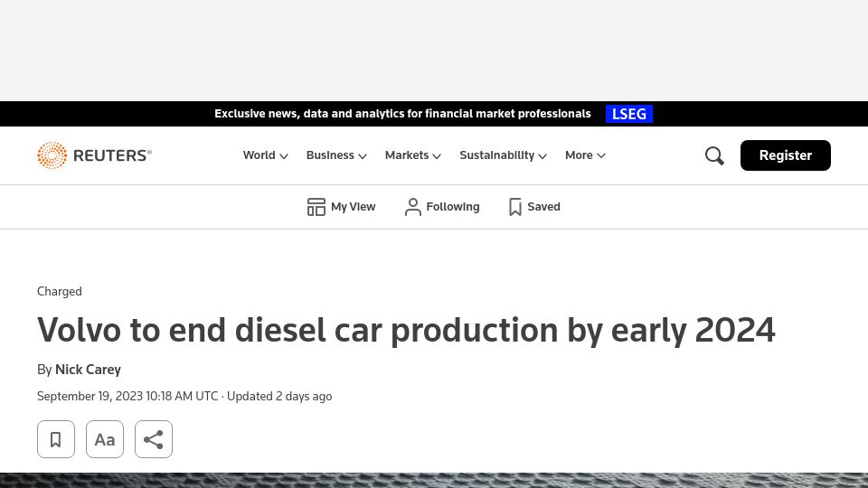Expand the Business dropdown chevron
868x488 pixels.
tap(363, 156)
